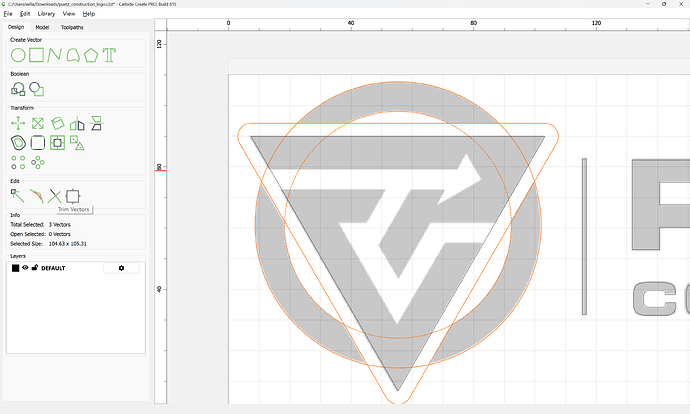
Task: Open the Library menu
Action: coord(46,14)
